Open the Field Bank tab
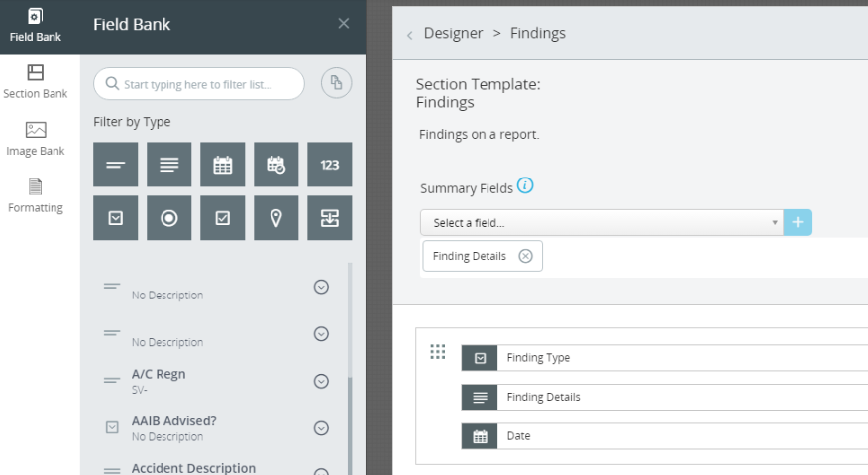 point(36,26)
